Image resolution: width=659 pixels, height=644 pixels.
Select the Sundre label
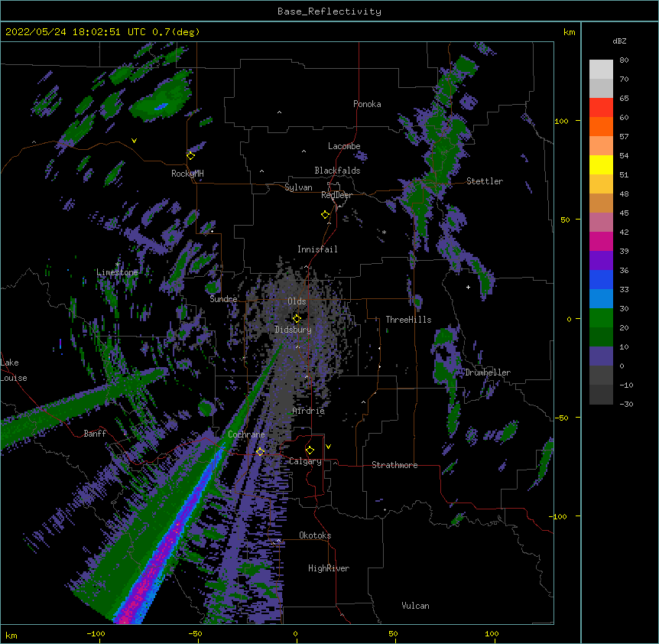pyautogui.click(x=223, y=299)
